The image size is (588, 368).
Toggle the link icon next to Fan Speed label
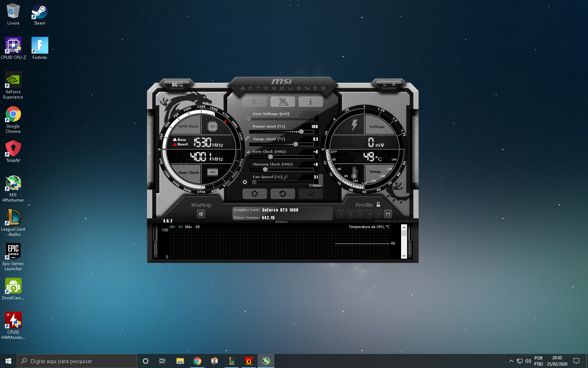[x=286, y=177]
